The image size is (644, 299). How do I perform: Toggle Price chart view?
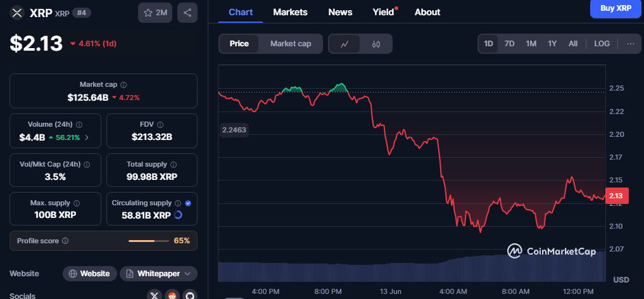pyautogui.click(x=239, y=44)
